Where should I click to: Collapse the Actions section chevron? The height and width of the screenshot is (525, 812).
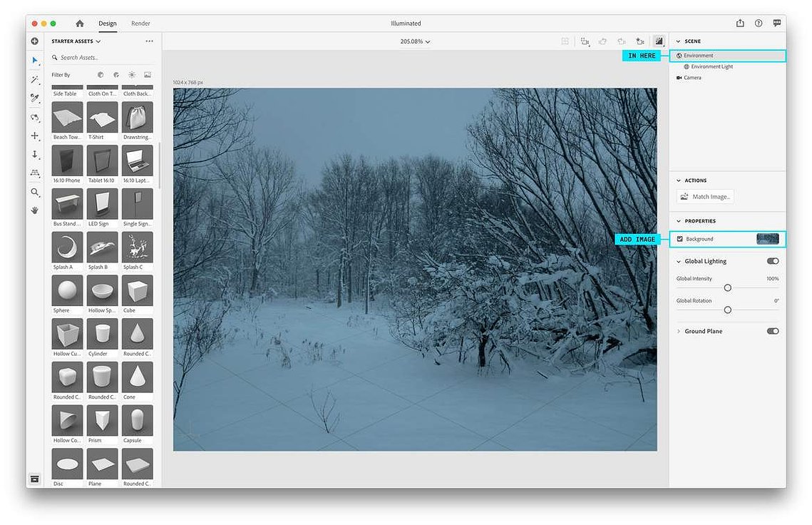pyautogui.click(x=679, y=180)
